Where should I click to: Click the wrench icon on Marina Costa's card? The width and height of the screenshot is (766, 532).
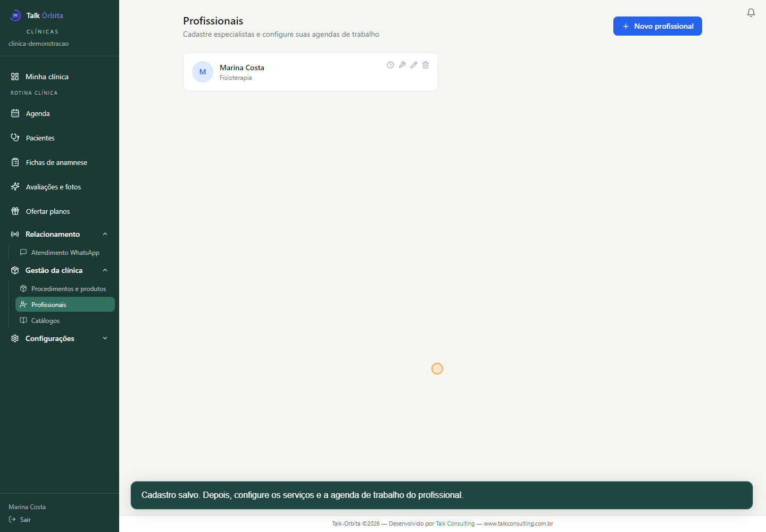[x=402, y=65]
